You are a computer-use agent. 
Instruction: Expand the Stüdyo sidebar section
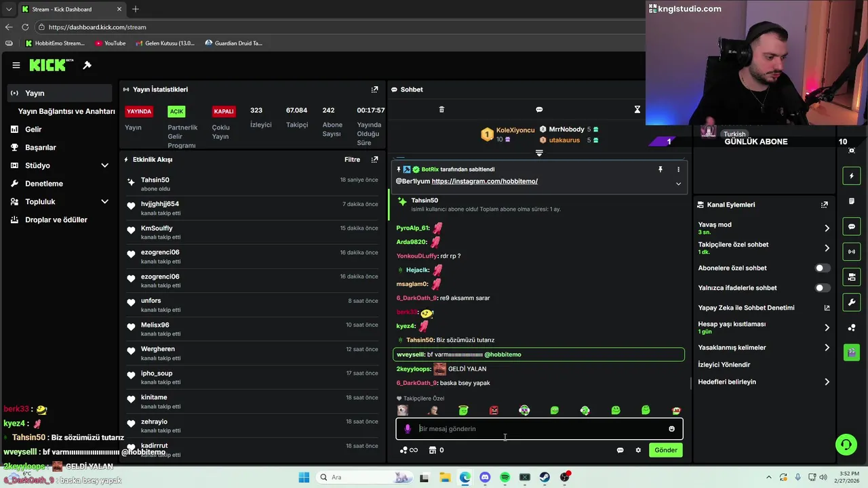click(104, 165)
